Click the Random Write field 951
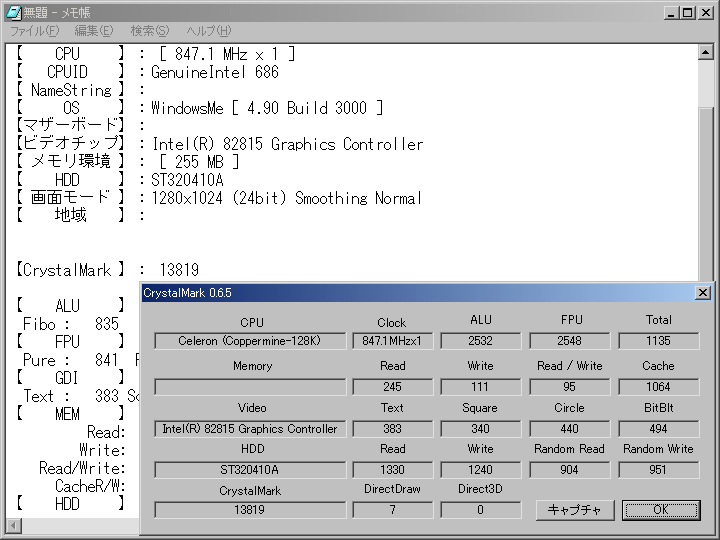The image size is (720, 540). [658, 470]
